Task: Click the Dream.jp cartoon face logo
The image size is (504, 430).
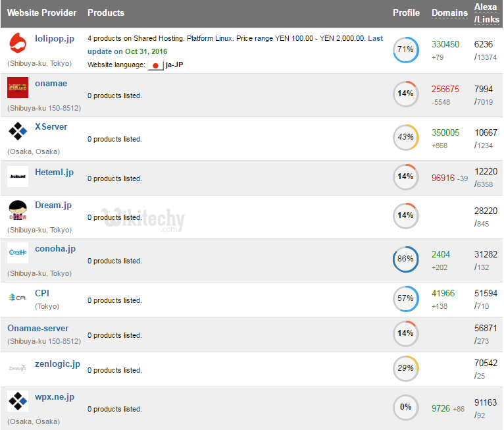Action: coord(18,211)
